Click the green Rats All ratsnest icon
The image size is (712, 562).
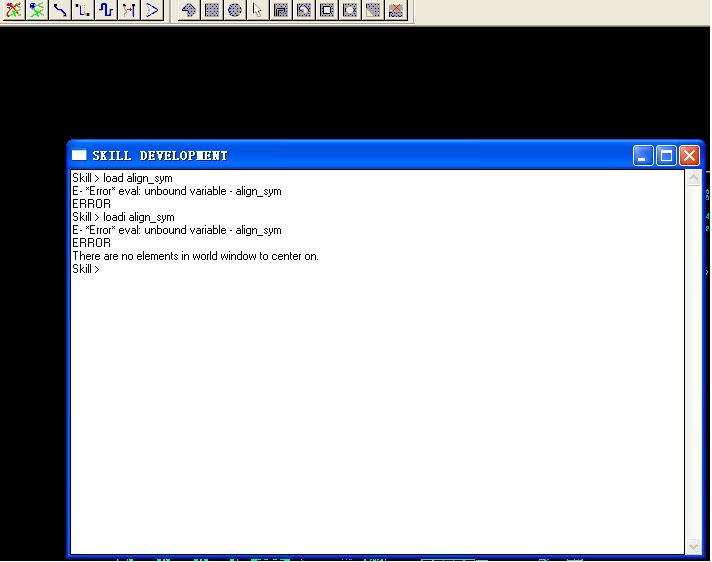[36, 10]
